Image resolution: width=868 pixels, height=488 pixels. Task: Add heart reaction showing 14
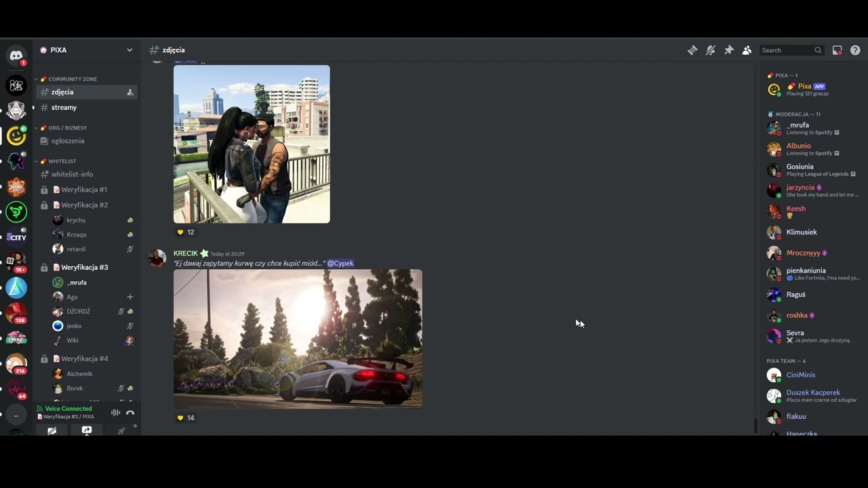click(x=186, y=418)
